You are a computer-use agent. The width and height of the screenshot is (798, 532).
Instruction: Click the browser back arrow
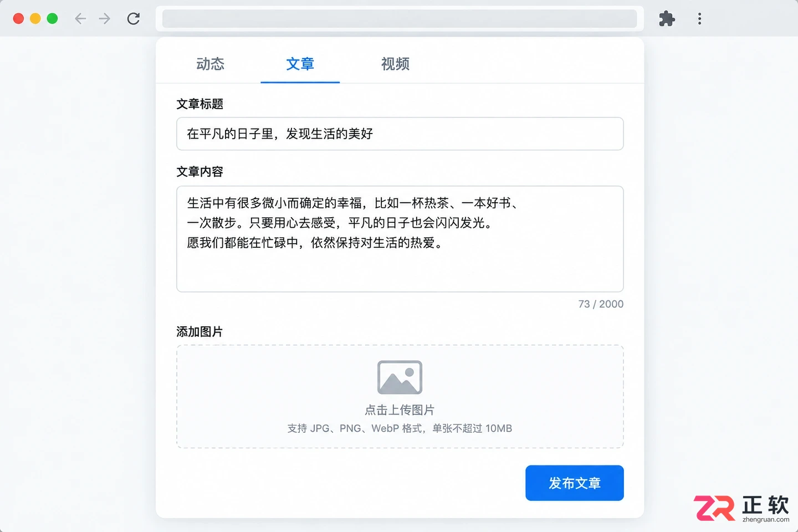coord(80,19)
